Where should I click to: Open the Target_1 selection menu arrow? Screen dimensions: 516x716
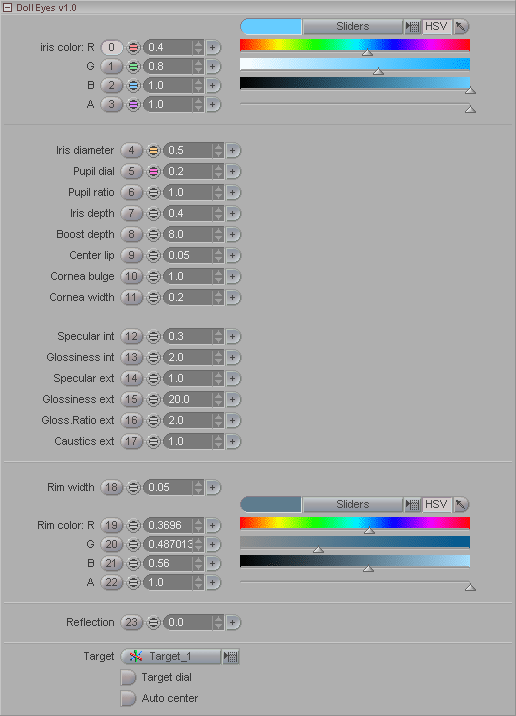pyautogui.click(x=231, y=657)
